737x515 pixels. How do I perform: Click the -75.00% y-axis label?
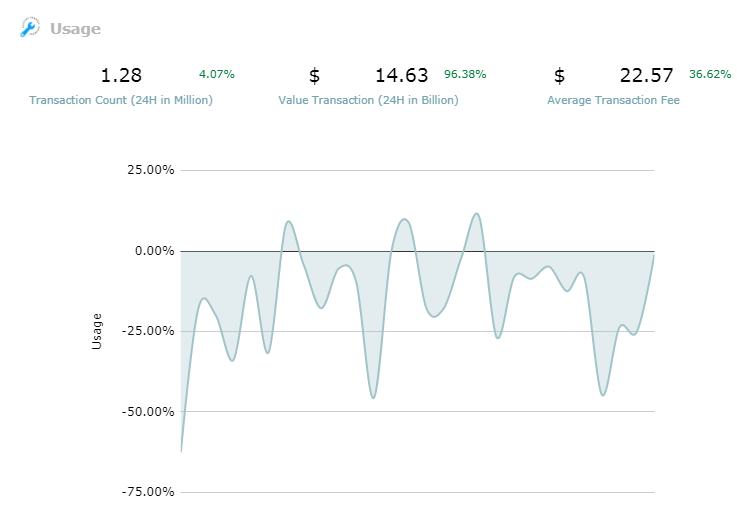147,492
